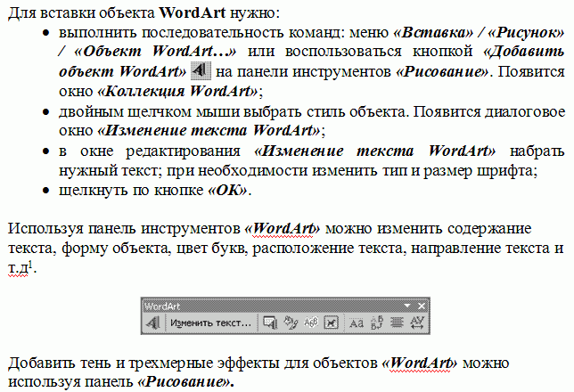Open Format WordArt paint bucket icon
Viewport: 574px width, 392px height.
click(291, 323)
